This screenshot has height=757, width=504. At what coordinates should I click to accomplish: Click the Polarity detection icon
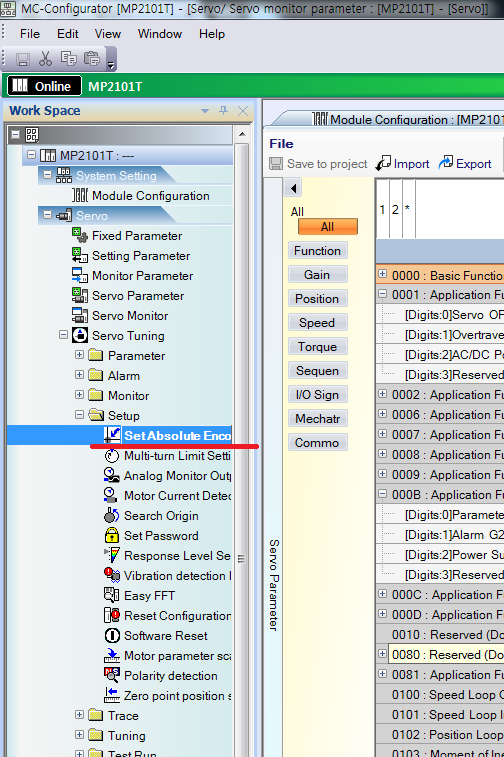pyautogui.click(x=112, y=675)
